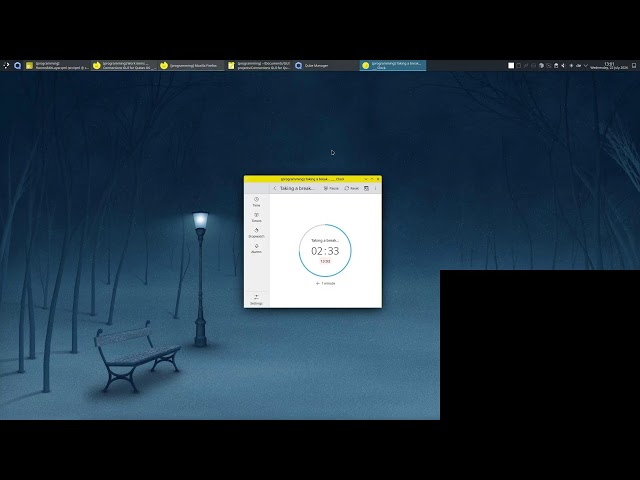This screenshot has width=640, height=480.
Task: Click the 'Taking a break...' header title
Action: [297, 188]
